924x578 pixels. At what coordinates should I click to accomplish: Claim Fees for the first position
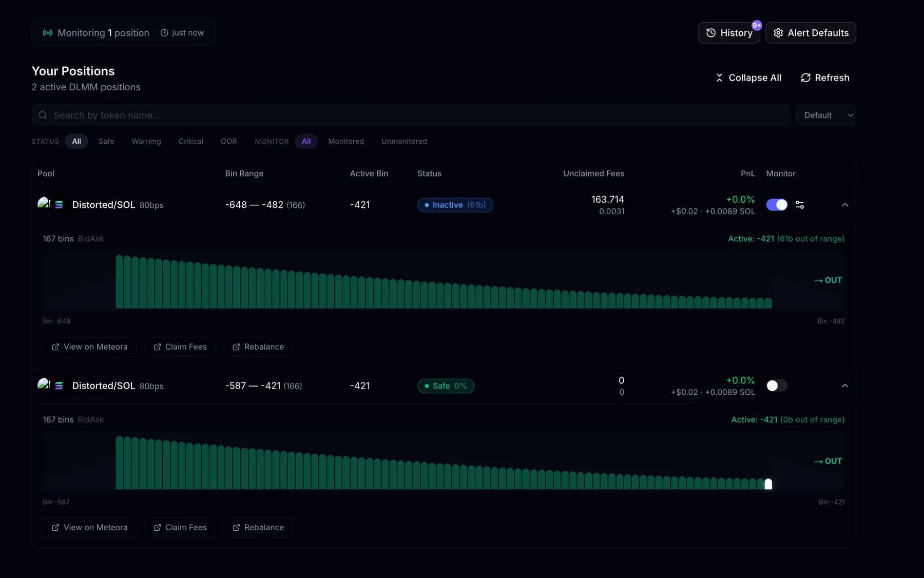coord(180,347)
